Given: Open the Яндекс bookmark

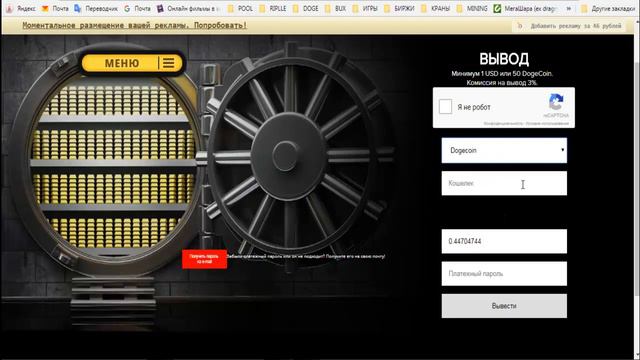Looking at the screenshot, I should point(21,8).
